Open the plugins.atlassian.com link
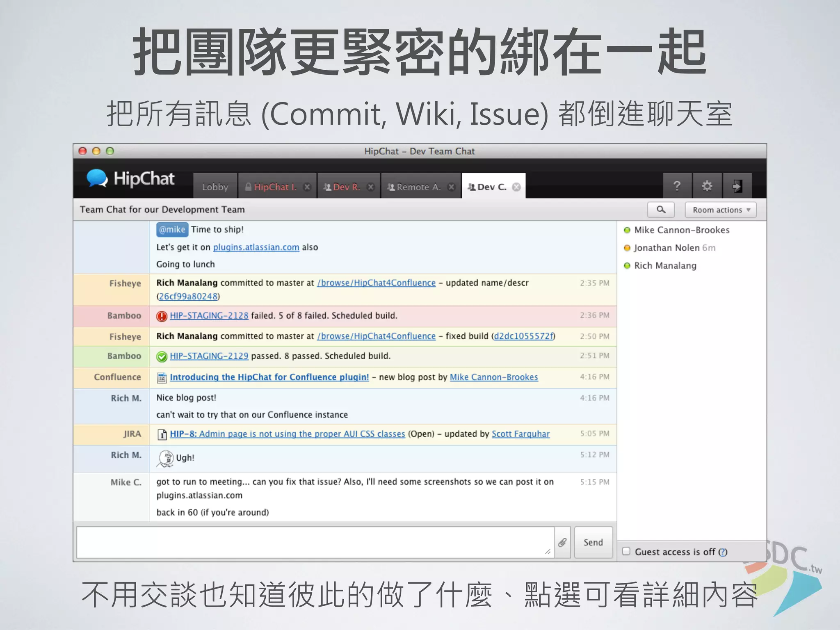Image resolution: width=840 pixels, height=630 pixels. (x=256, y=247)
